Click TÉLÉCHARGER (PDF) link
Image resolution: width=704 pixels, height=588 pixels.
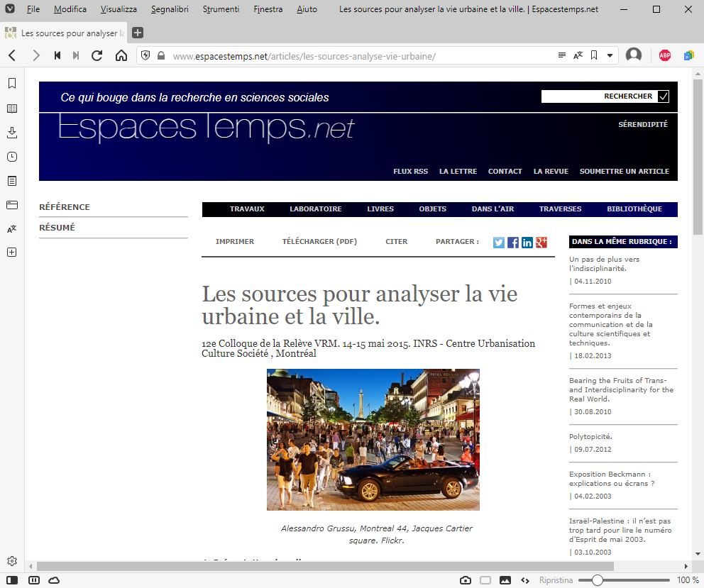[x=319, y=241]
